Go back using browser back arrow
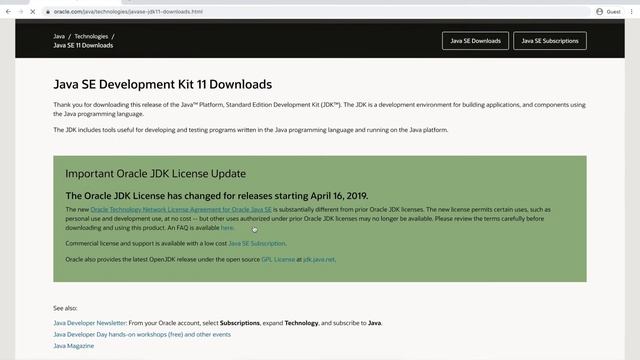 [8, 12]
